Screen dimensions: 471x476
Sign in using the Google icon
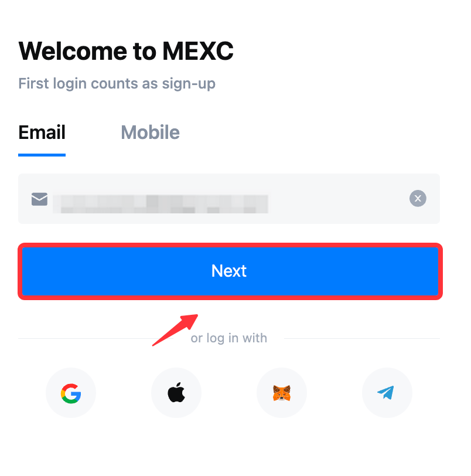71,393
